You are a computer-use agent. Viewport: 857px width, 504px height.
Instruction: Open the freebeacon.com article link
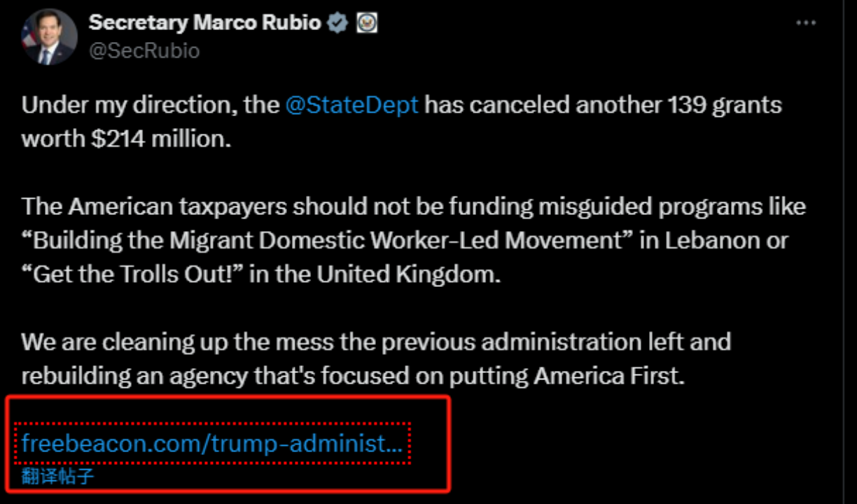pyautogui.click(x=211, y=443)
